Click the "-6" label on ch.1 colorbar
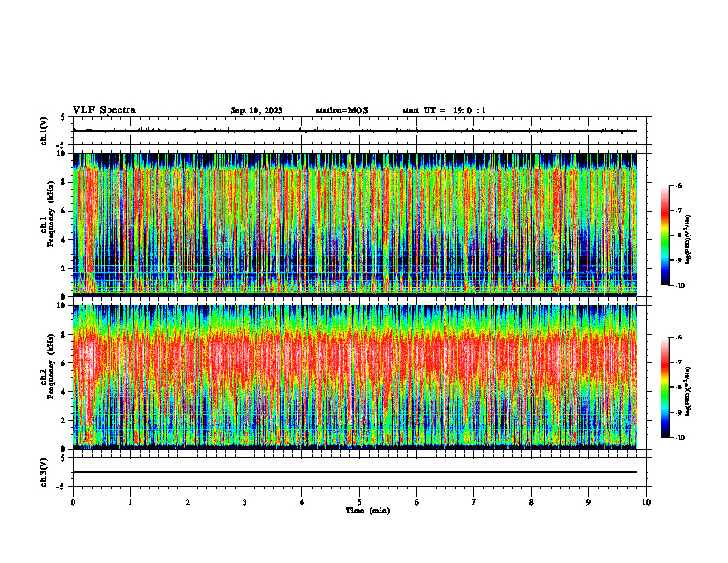The image size is (728, 563). [x=679, y=186]
